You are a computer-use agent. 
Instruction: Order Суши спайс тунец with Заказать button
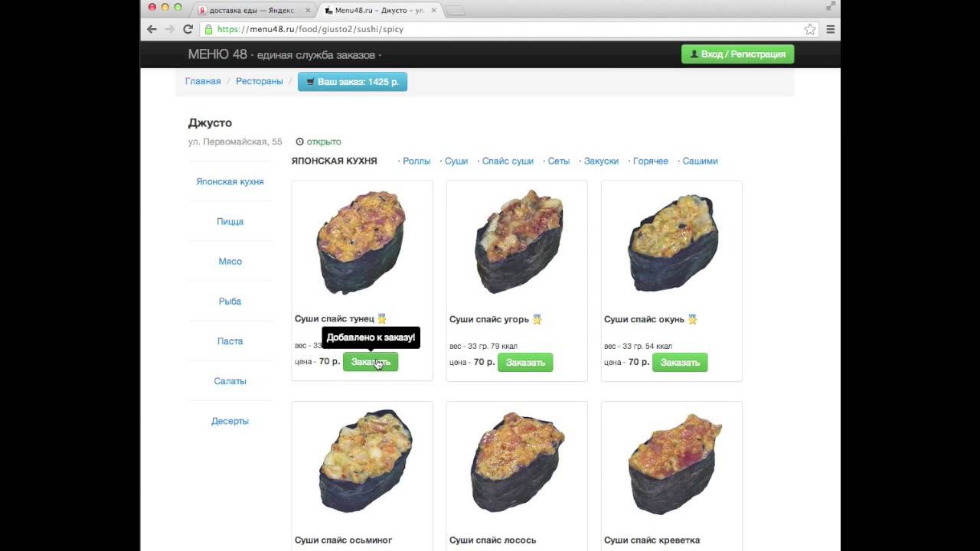coord(371,362)
